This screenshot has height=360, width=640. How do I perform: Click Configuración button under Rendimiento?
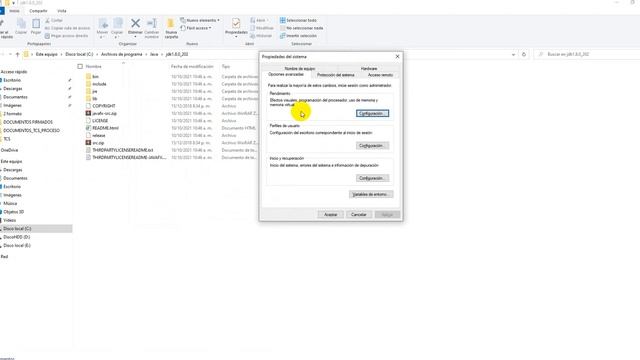tap(372, 113)
